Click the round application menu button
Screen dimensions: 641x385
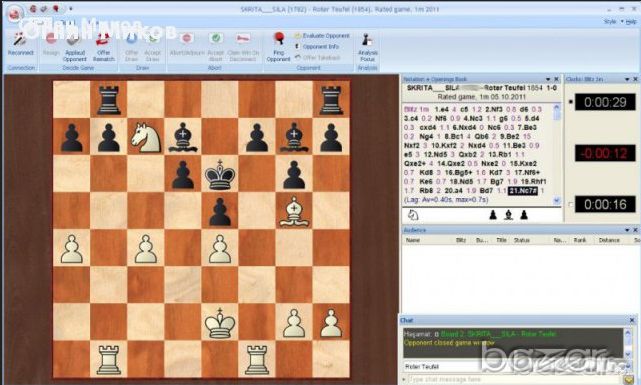click(x=15, y=13)
